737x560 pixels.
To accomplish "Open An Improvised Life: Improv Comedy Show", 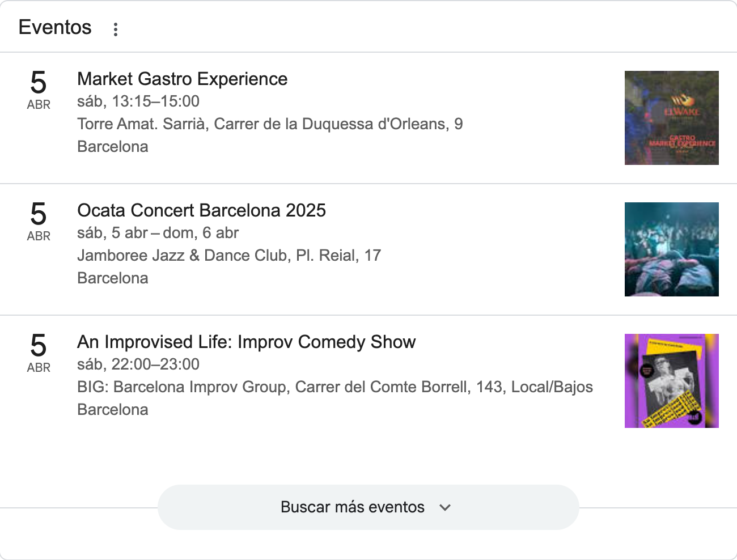I will (x=246, y=342).
